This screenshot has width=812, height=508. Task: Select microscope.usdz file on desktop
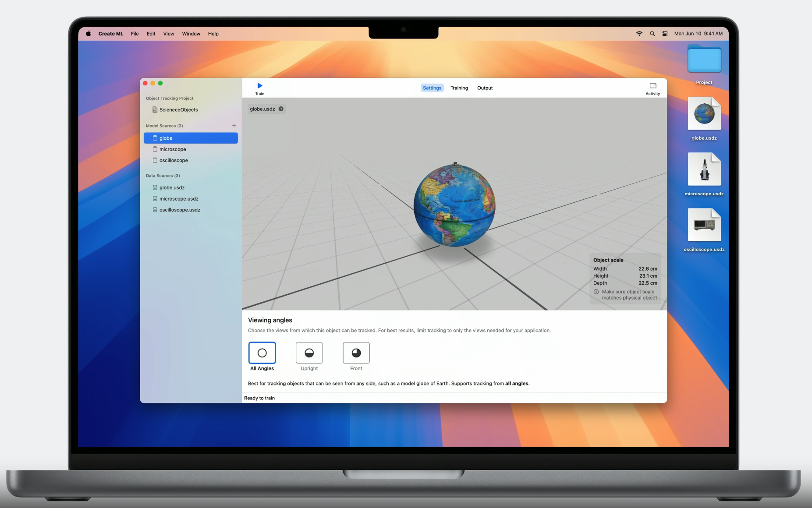(704, 169)
